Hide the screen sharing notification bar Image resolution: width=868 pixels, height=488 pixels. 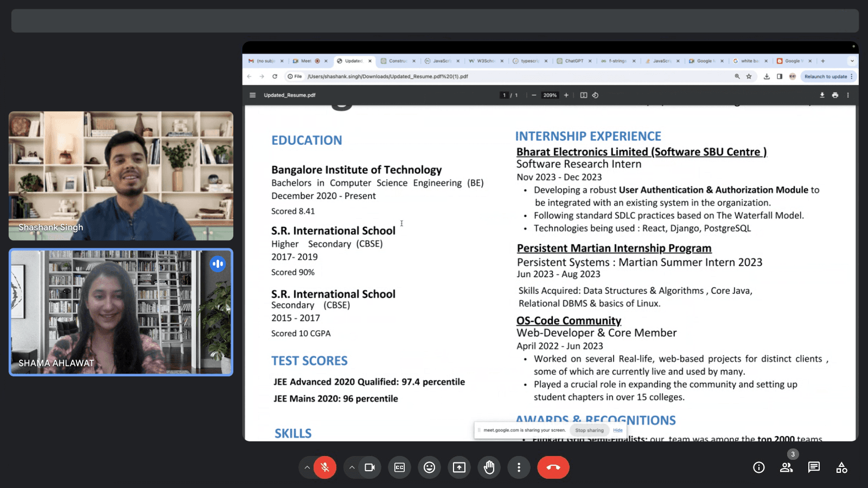(x=618, y=431)
